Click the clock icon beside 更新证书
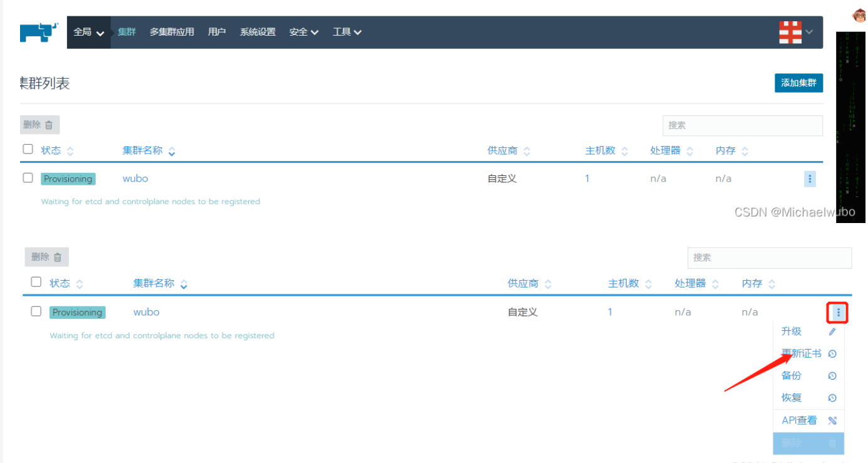Image resolution: width=868 pixels, height=463 pixels. [x=832, y=354]
